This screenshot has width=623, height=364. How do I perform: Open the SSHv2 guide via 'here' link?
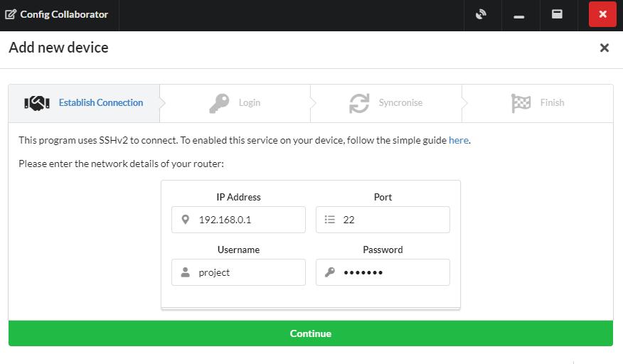[459, 140]
